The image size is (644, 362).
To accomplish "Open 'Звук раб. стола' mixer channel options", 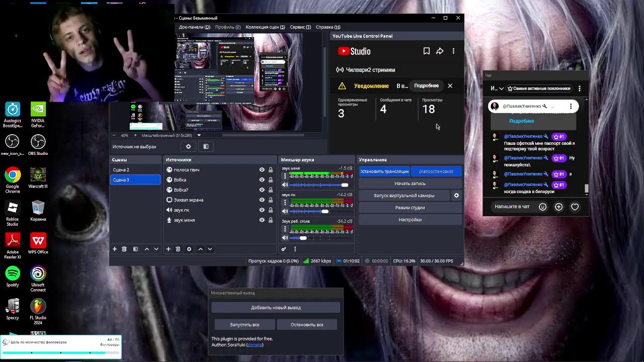I will [285, 229].
